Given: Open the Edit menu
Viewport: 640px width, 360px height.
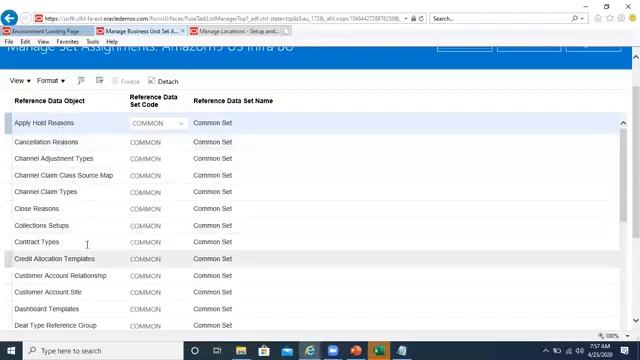Looking at the screenshot, I should [x=25, y=42].
